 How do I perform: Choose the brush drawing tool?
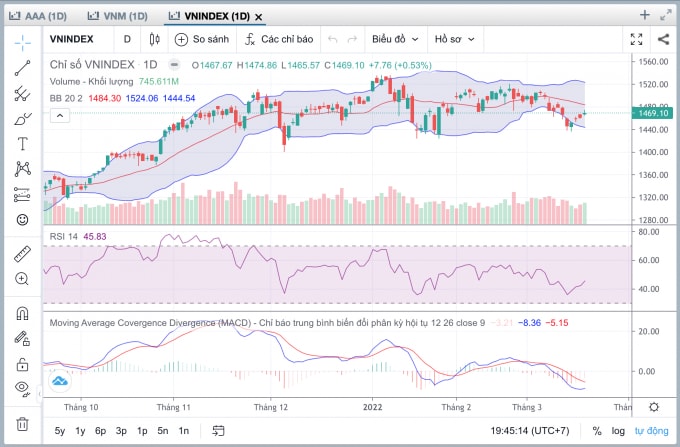click(x=23, y=118)
